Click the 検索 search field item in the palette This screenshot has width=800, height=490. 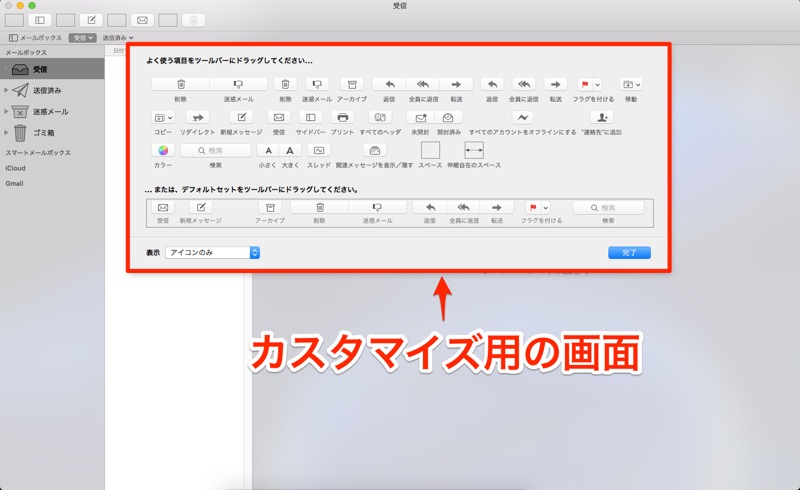click(x=215, y=151)
